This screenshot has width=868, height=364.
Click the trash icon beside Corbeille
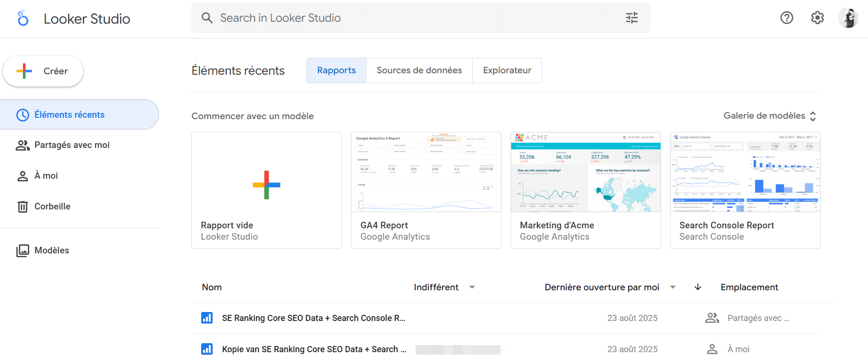tap(23, 207)
